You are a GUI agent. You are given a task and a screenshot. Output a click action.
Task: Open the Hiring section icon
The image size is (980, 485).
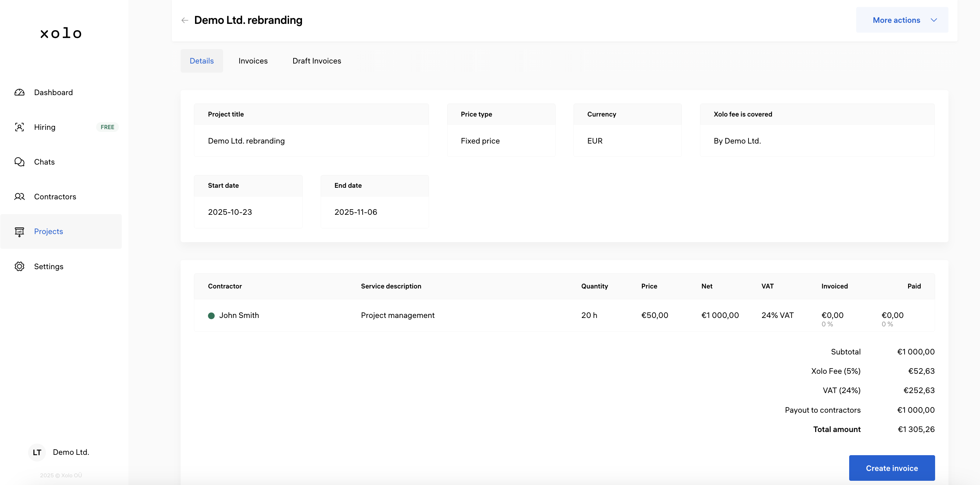coord(19,127)
